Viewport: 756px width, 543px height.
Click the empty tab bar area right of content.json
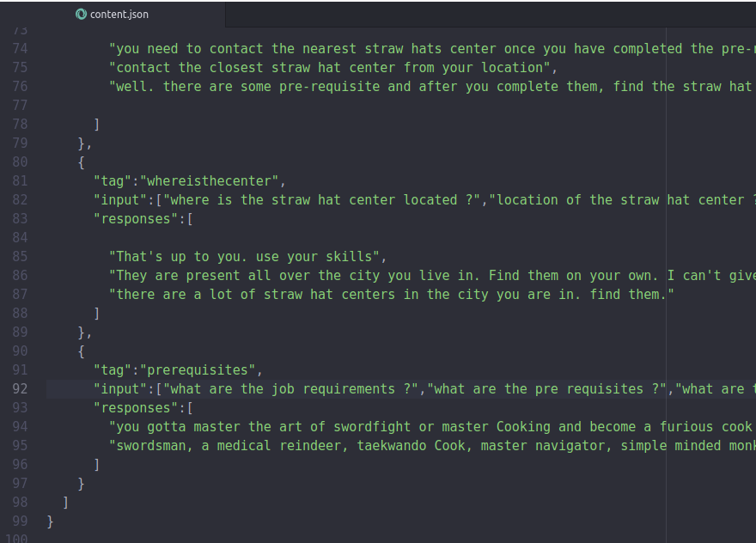(x=472, y=14)
